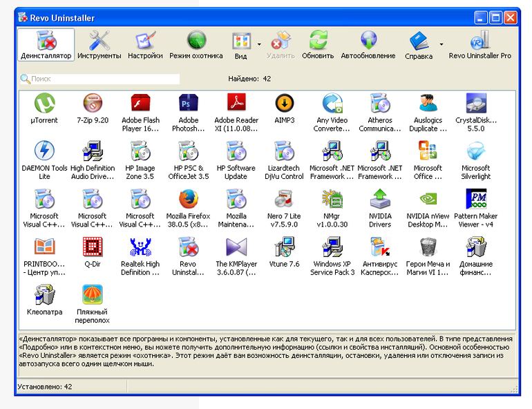The height and width of the screenshot is (409, 532).
Task: Expand the Вид dropdown arrow
Action: tap(259, 44)
